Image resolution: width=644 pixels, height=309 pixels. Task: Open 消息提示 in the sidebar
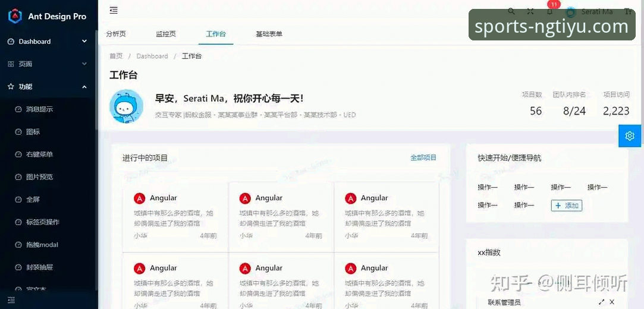40,109
